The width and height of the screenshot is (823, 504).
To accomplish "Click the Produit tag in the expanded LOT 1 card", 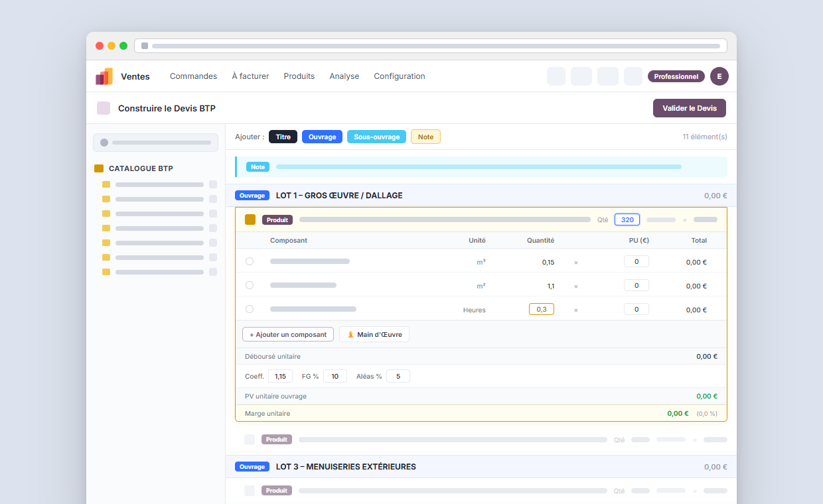I will click(x=277, y=220).
